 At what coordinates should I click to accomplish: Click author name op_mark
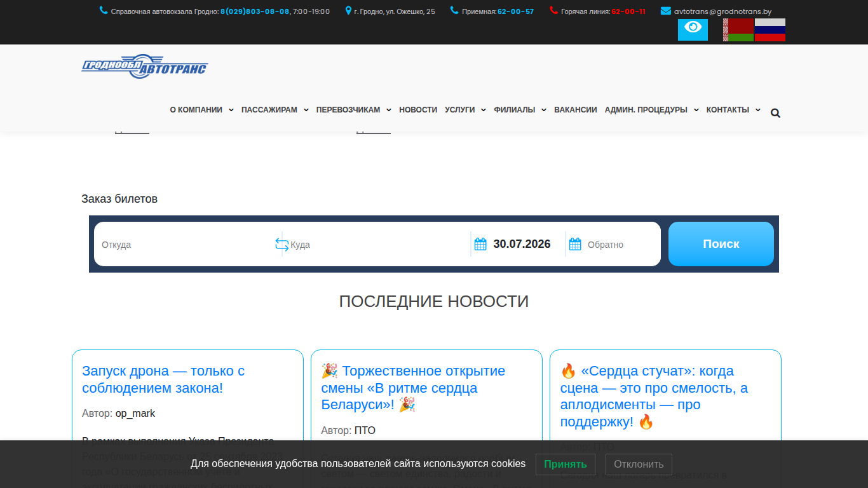click(x=135, y=414)
